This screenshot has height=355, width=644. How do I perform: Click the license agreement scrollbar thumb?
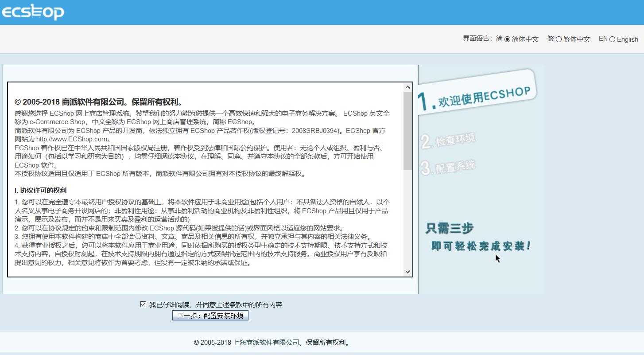407,131
